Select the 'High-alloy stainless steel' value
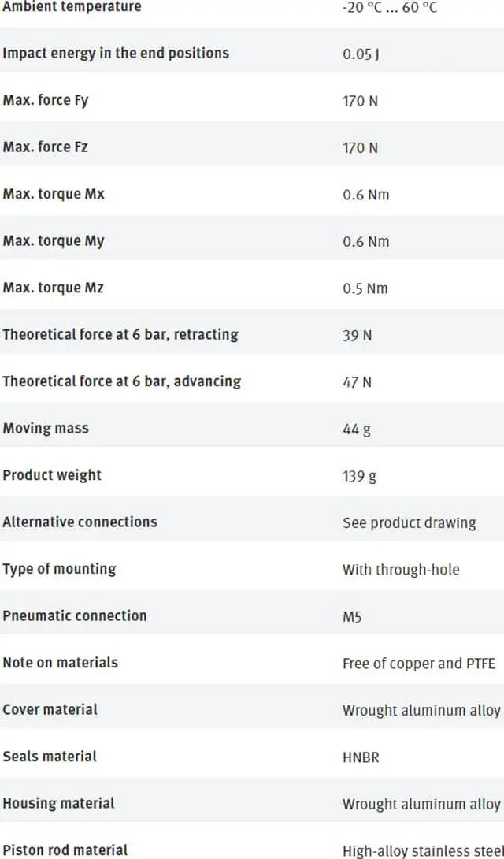504x859 pixels. click(423, 851)
